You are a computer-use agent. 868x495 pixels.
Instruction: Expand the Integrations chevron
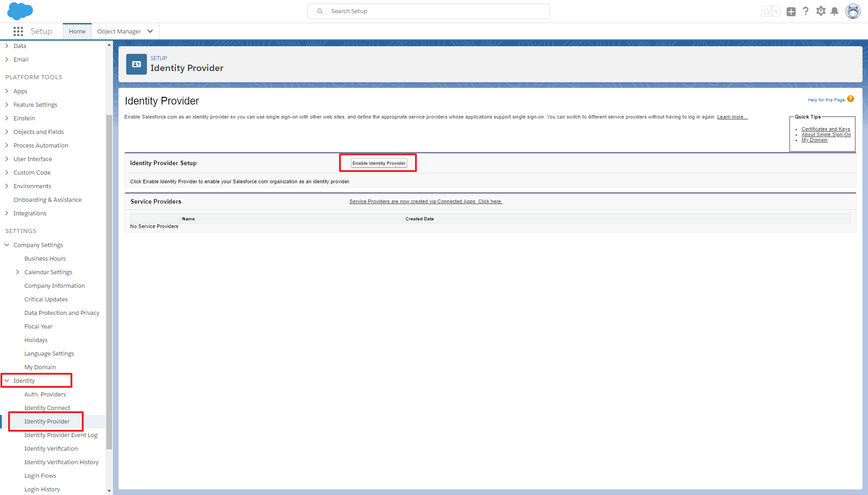pyautogui.click(x=7, y=213)
